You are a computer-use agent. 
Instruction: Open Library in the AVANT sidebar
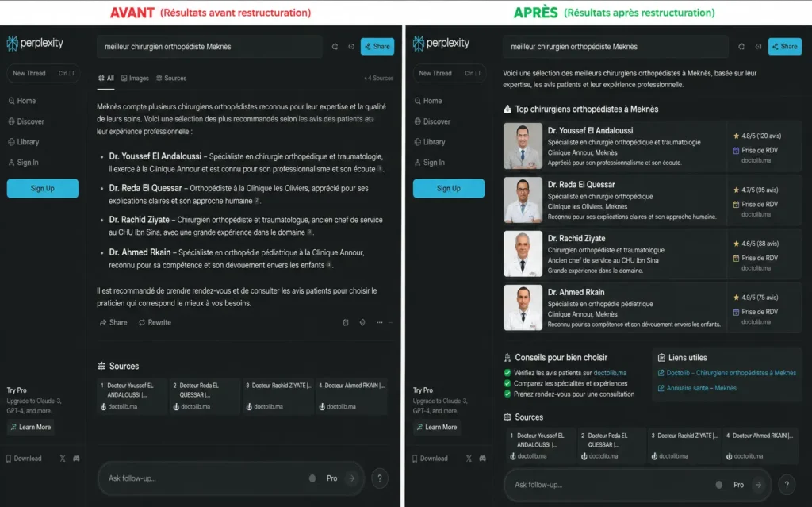(24, 141)
